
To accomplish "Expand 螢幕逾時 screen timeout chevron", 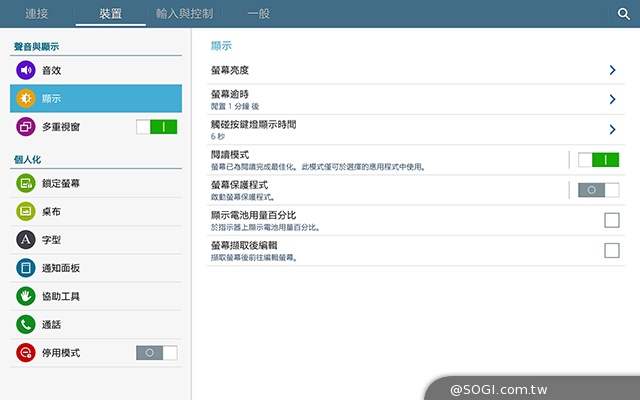I will point(612,100).
